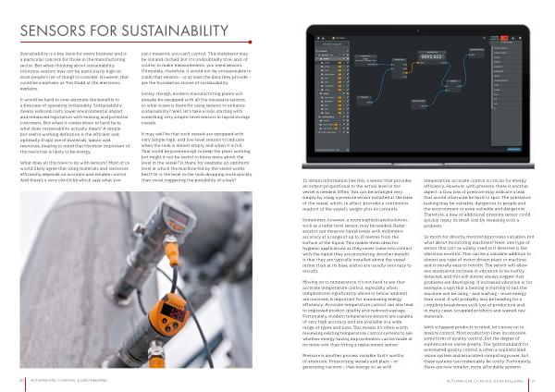Expand the bottom section header in left panel

pyautogui.click(x=324, y=116)
